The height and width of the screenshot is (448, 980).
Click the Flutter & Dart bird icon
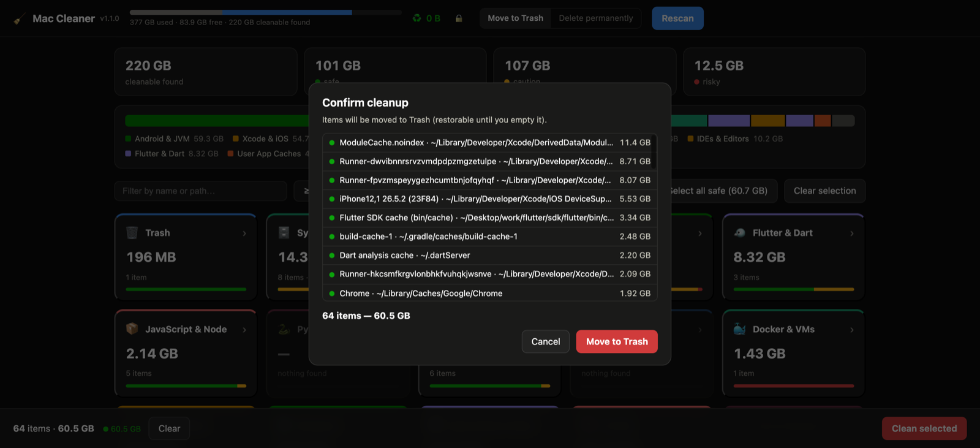tap(739, 233)
